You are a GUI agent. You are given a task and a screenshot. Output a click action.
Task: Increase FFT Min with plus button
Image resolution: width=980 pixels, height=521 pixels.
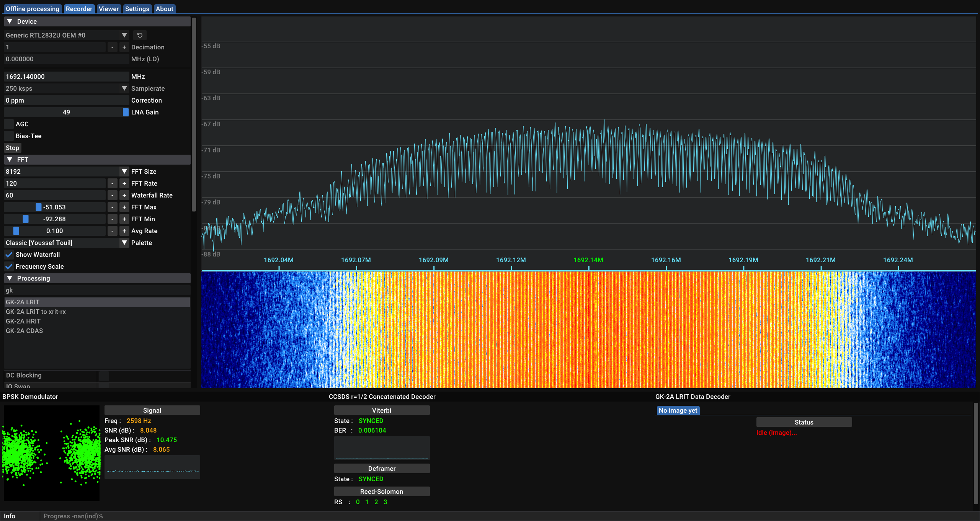pos(124,219)
